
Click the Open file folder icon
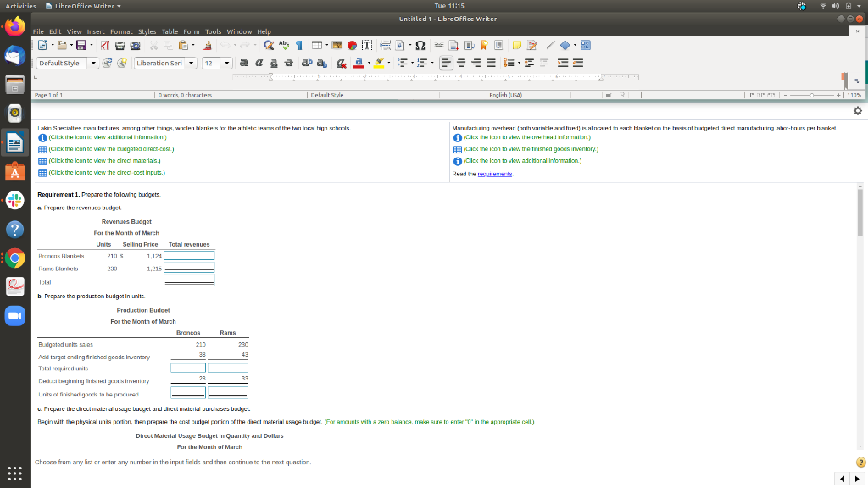point(61,46)
